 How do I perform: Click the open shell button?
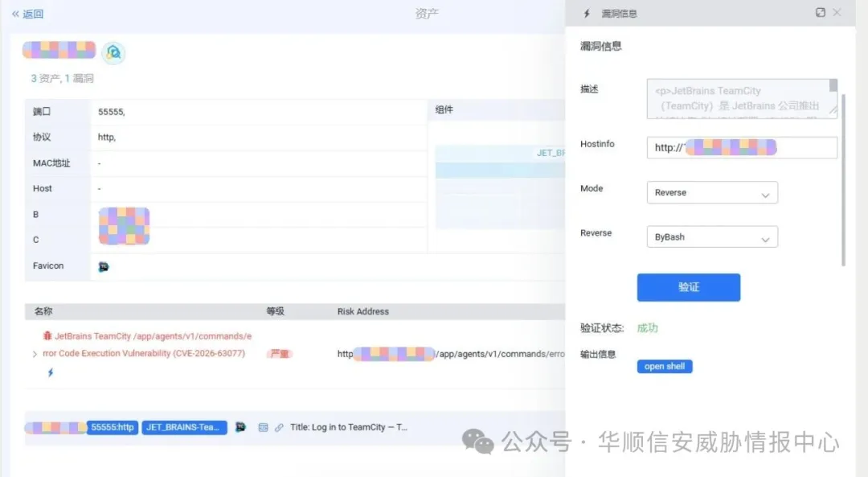665,366
